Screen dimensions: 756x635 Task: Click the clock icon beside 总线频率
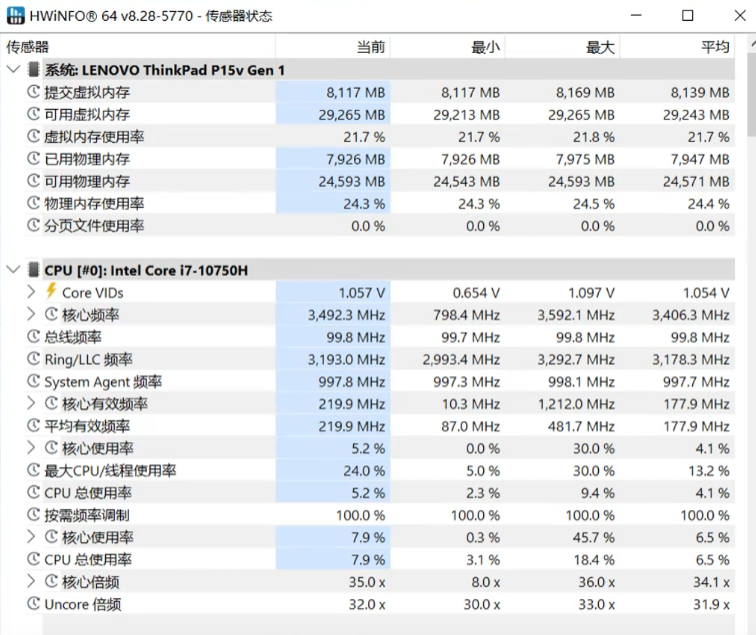33,337
